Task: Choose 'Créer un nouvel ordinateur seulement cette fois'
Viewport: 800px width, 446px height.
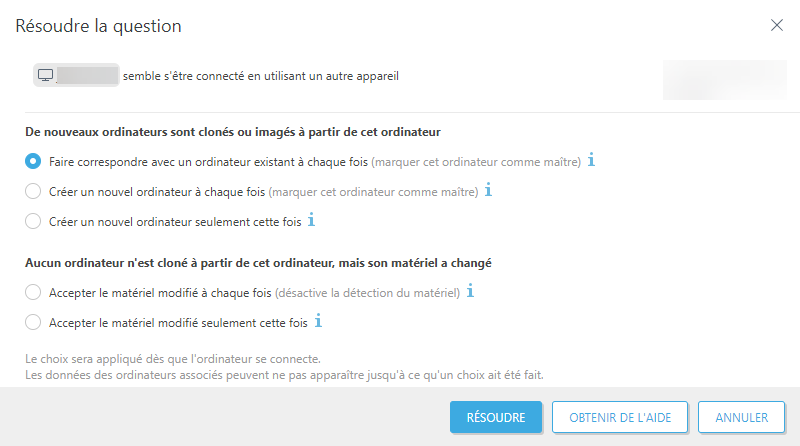Action: pyautogui.click(x=33, y=221)
